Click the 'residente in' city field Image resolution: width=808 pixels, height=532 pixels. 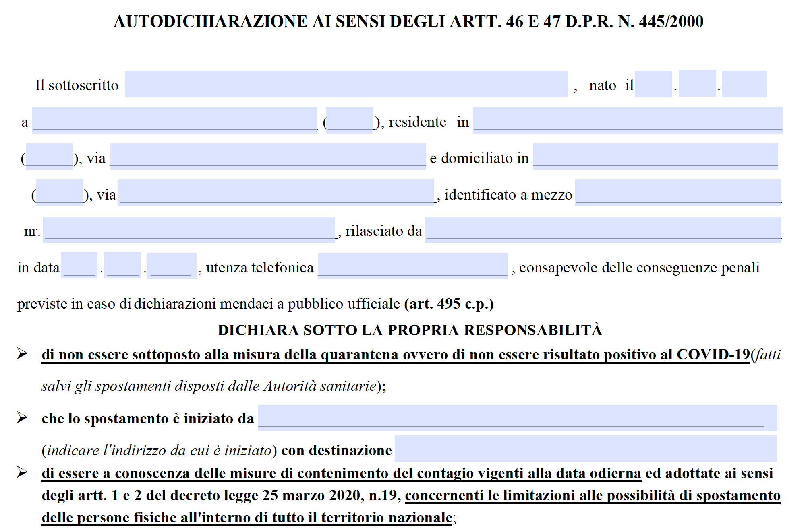click(628, 120)
